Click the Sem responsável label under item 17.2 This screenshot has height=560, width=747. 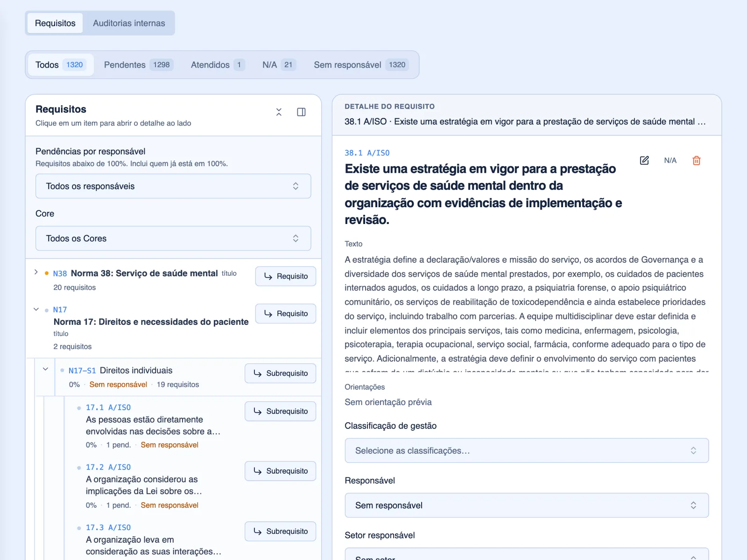169,505
